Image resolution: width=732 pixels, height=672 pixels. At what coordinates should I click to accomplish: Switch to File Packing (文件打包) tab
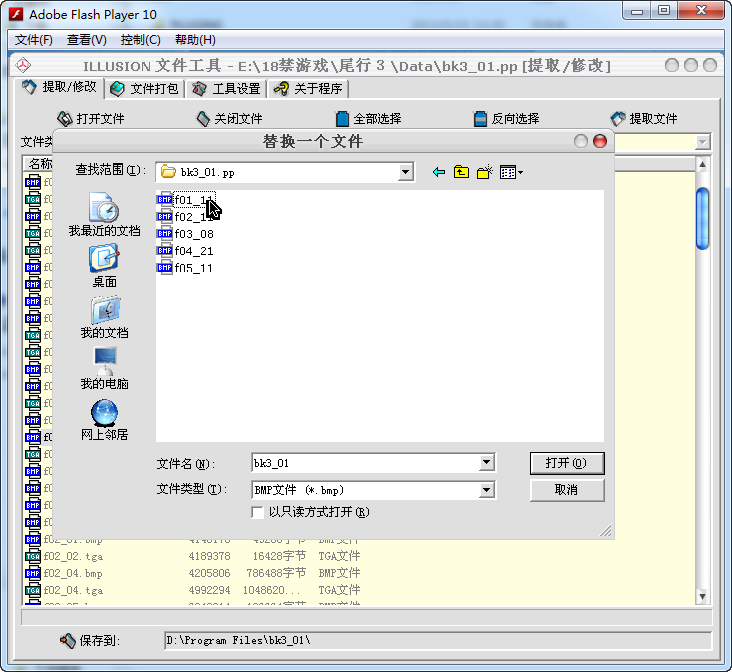(x=144, y=89)
